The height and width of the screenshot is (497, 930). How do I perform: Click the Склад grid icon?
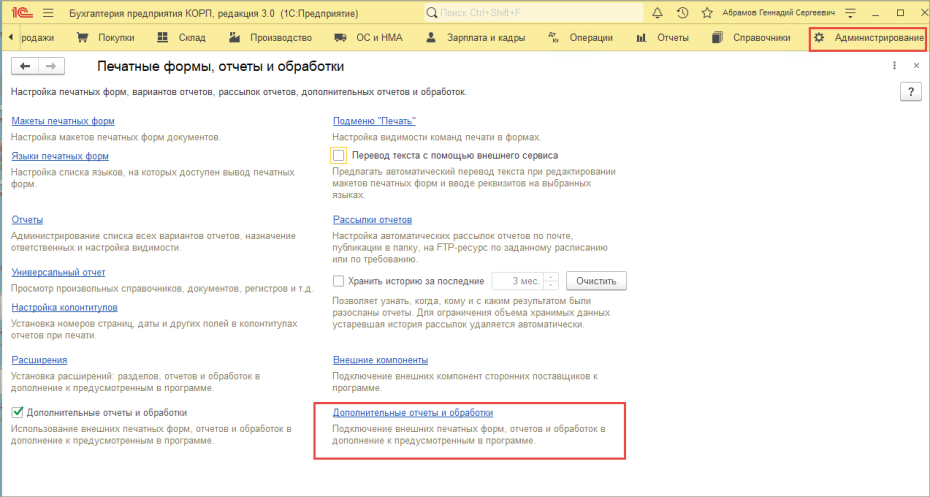coord(163,37)
